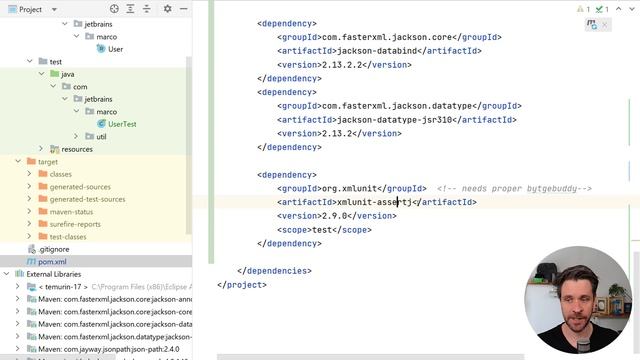Expand the maven-status folder

[x=29, y=211]
